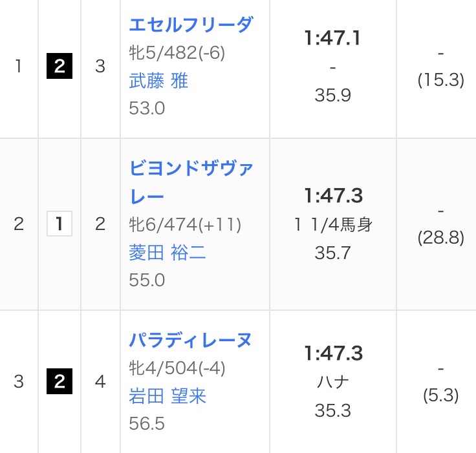Click the black frame badge beside エセルフリーダ
Viewport: 476px width, 453px height.
click(x=59, y=67)
